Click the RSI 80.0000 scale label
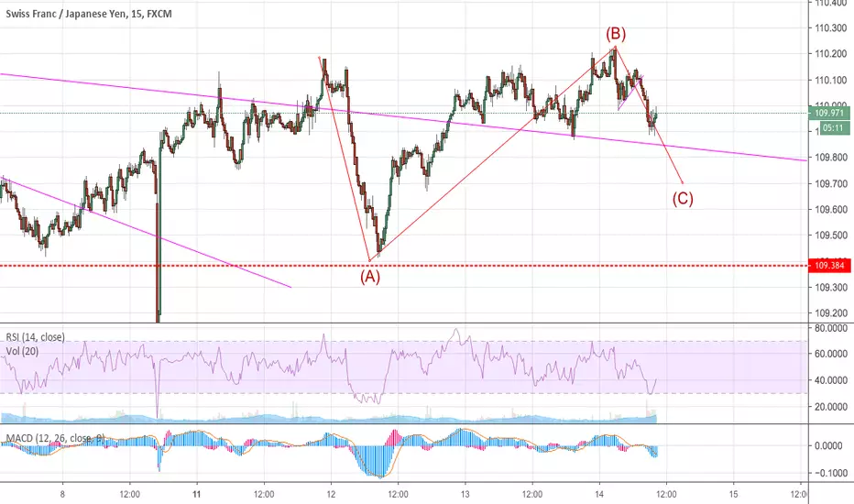This screenshot has height=504, width=854. pyautogui.click(x=830, y=328)
